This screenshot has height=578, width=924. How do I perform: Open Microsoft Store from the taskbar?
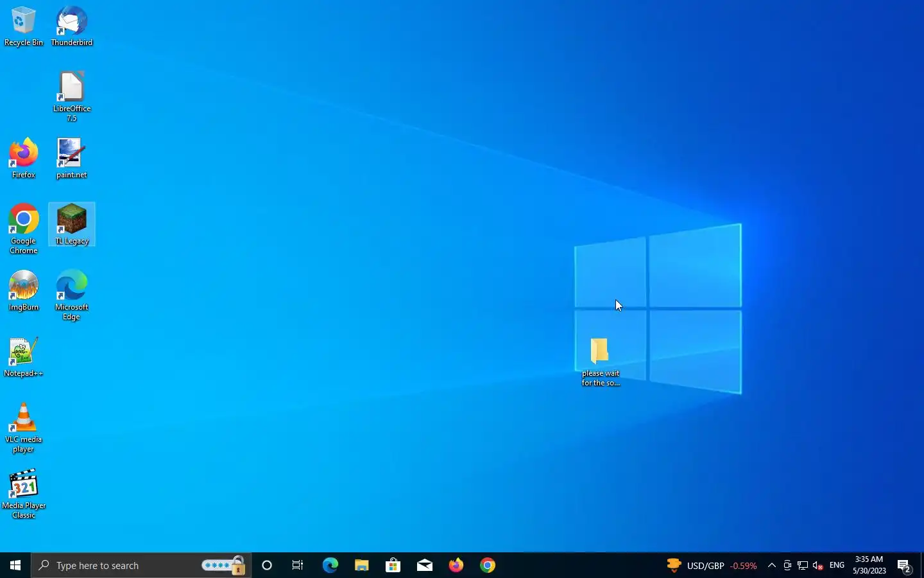pos(393,565)
